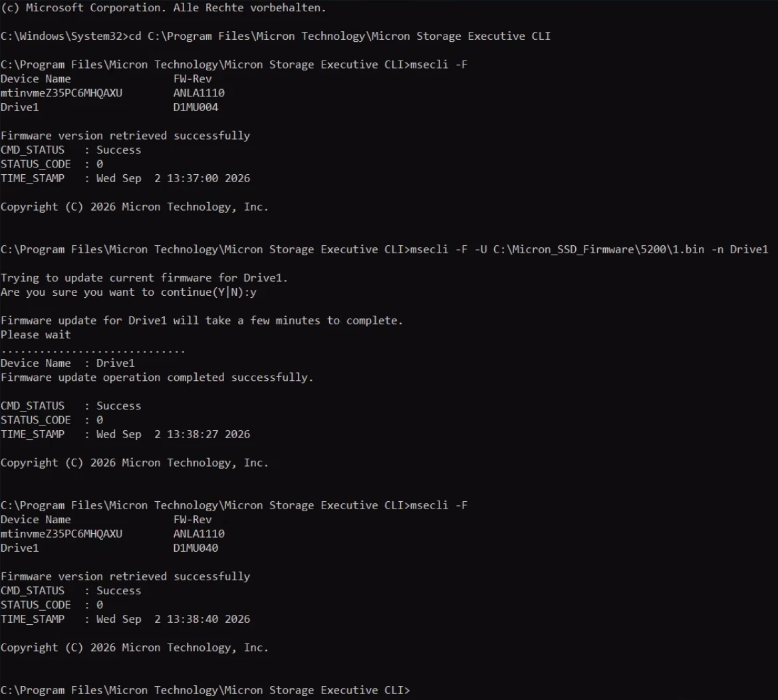Image resolution: width=778 pixels, height=700 pixels.
Task: Click 'Device Name : Drive1' line
Action: pyautogui.click(x=67, y=363)
